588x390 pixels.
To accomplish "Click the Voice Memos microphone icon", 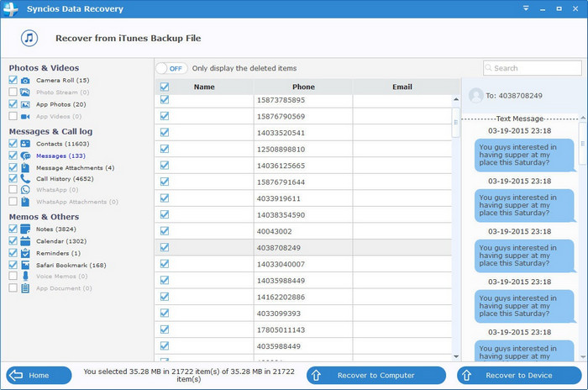I will tap(25, 277).
